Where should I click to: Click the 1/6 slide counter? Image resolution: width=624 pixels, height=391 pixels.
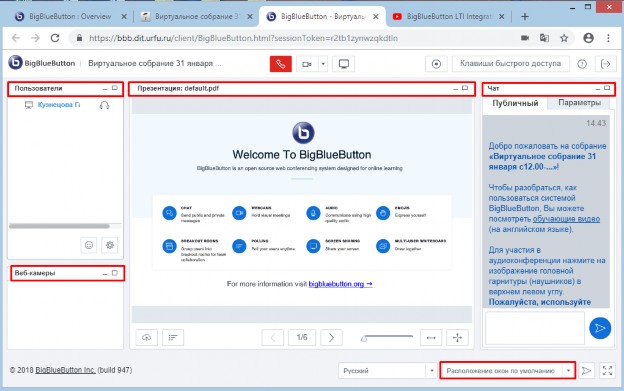pos(302,337)
